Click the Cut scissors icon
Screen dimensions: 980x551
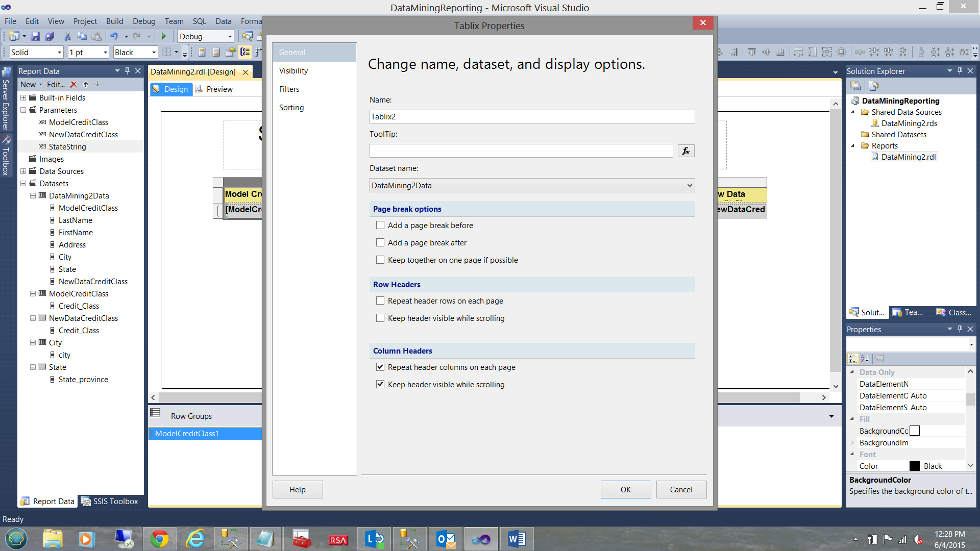[x=67, y=36]
